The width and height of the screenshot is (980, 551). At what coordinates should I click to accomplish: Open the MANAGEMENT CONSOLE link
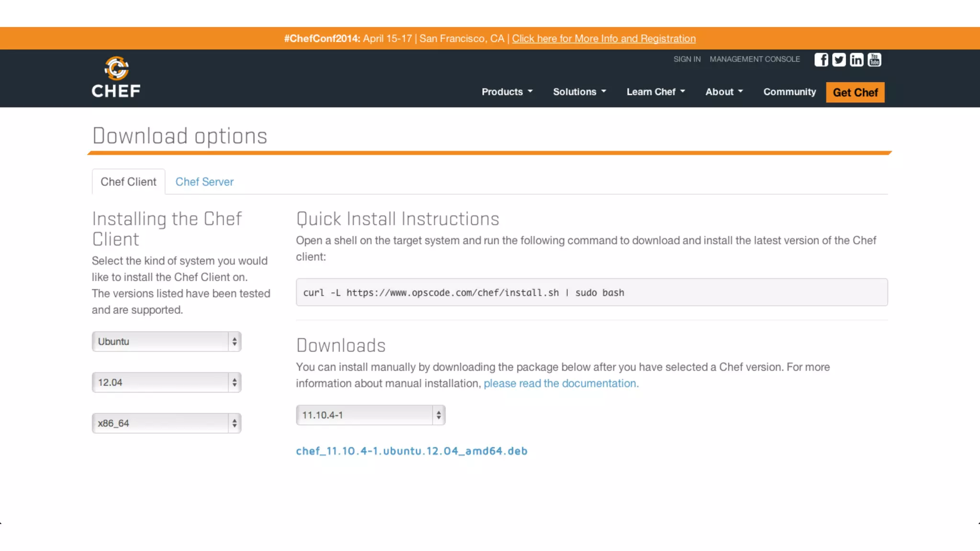coord(755,59)
